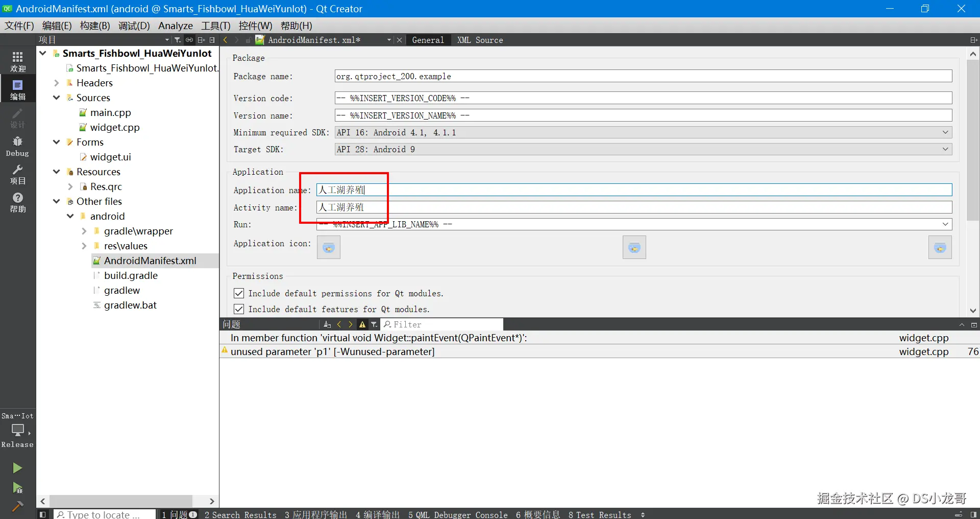Screen dimensions: 980x519
Task: Choose the low-DPI application icon
Action: [329, 248]
